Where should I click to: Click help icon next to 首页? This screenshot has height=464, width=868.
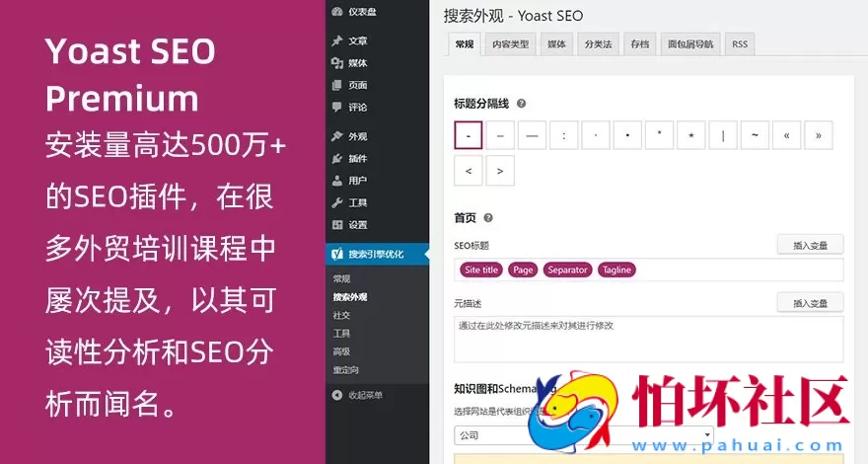click(x=487, y=218)
